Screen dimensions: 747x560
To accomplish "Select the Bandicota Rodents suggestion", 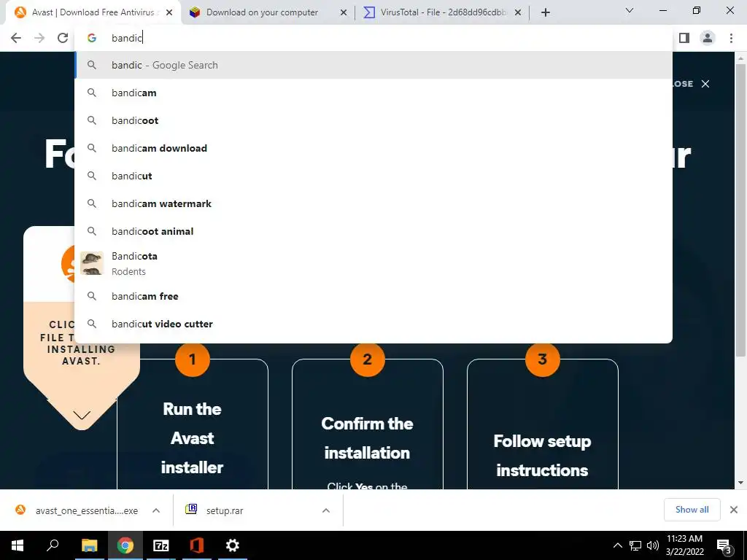I will click(x=373, y=263).
